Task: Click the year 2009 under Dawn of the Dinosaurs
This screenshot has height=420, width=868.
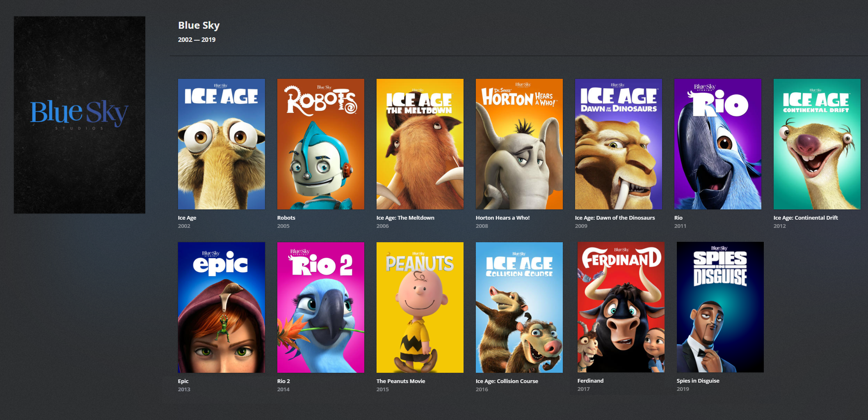Action: click(581, 226)
